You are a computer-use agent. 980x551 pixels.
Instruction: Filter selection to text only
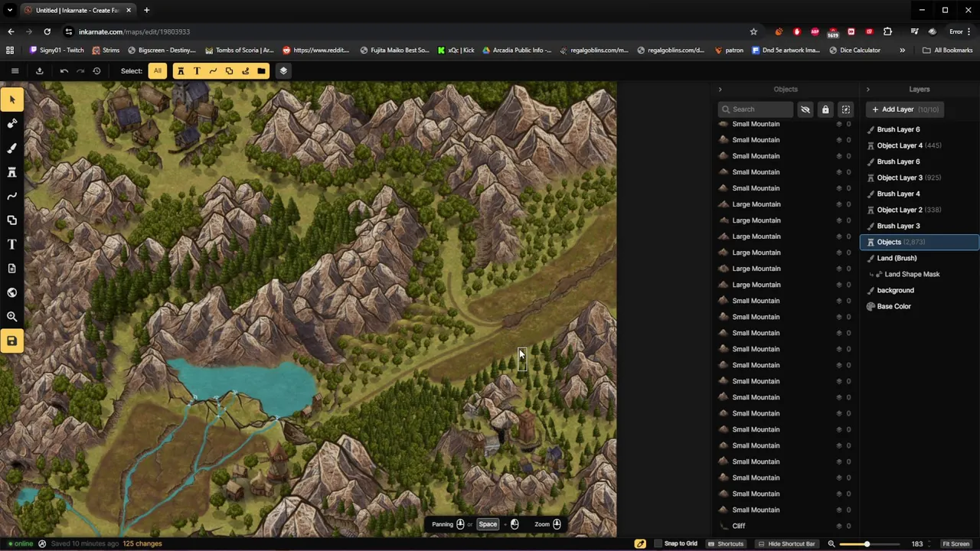197,70
